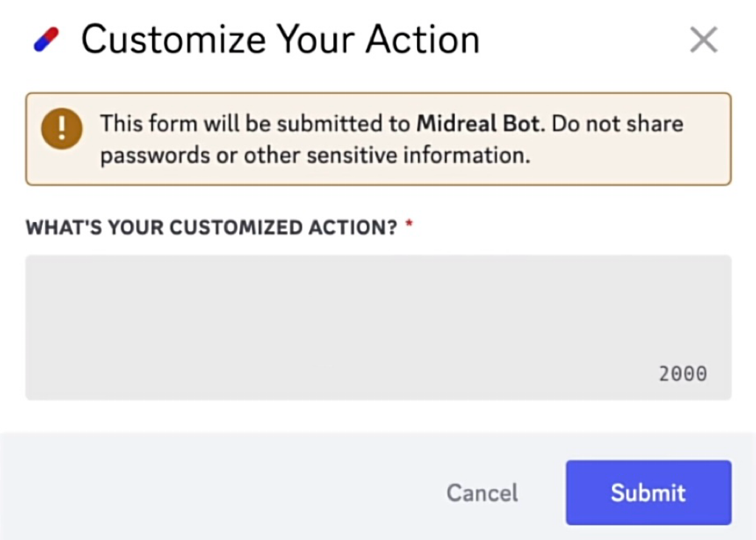
Task: Click the Midreal red-blue pill icon
Action: click(47, 40)
